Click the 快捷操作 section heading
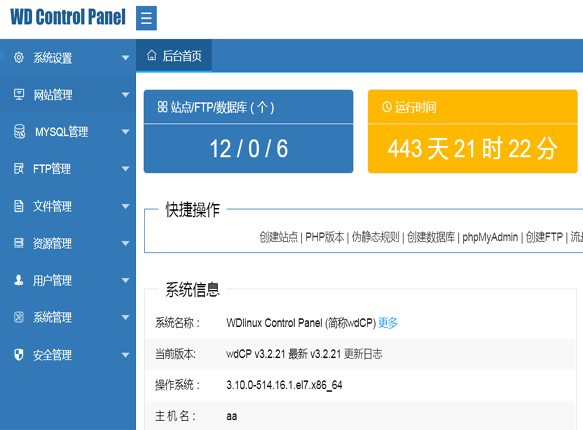Viewport: 583px width, 430px height. click(x=192, y=210)
